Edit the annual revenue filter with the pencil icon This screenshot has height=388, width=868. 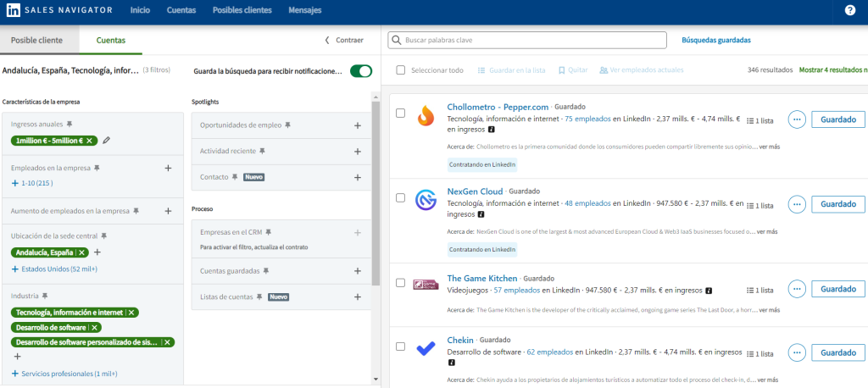tap(106, 141)
